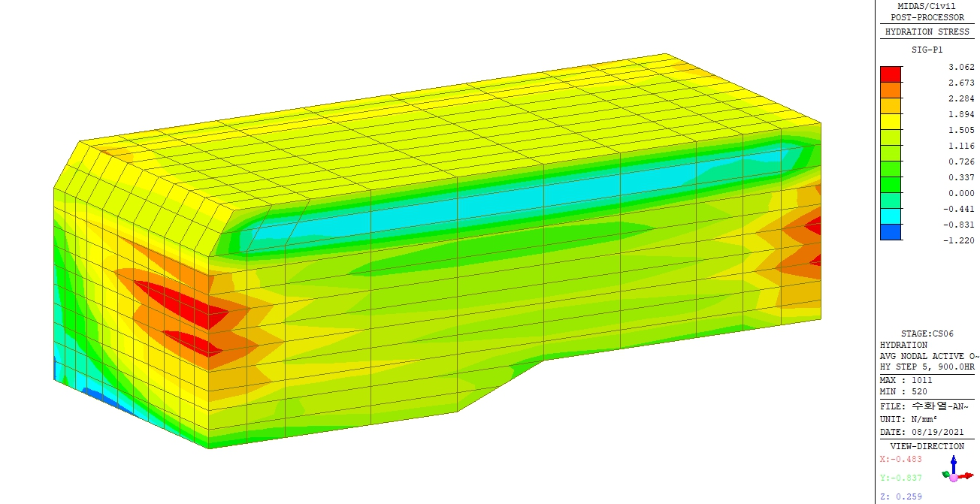Click the maximum legend value 3.062
The height and width of the screenshot is (504, 980).
coord(961,67)
